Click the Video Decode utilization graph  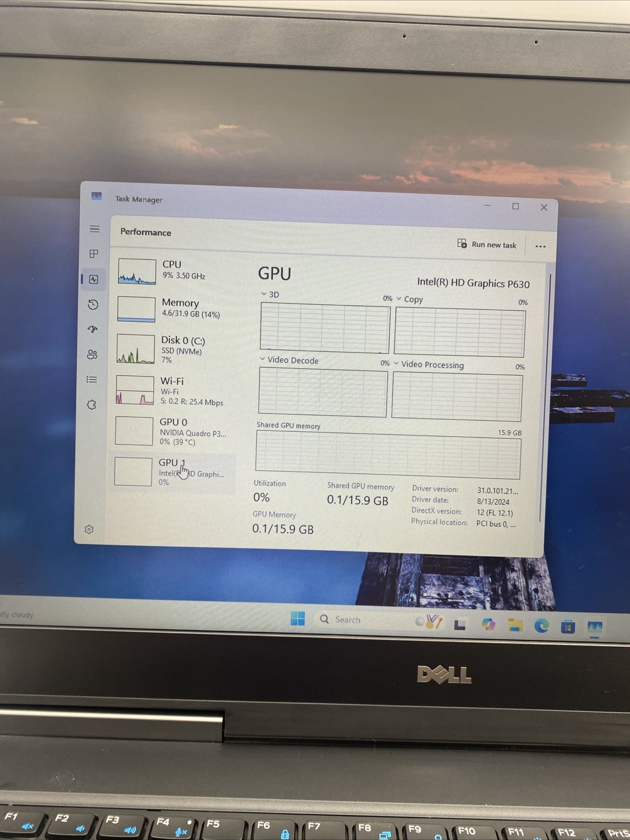(x=323, y=393)
